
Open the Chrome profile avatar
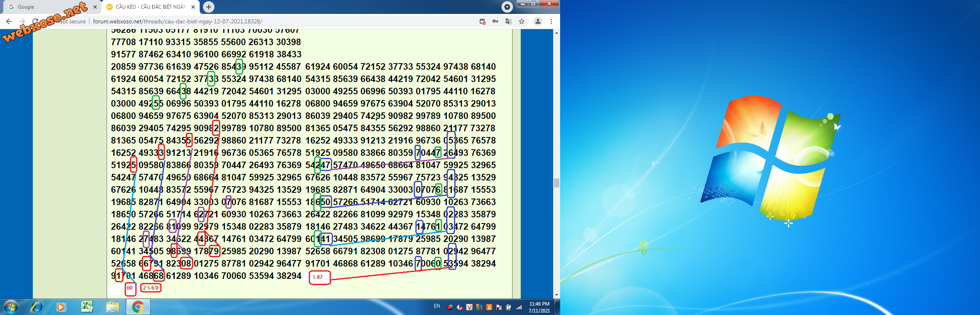pos(538,21)
